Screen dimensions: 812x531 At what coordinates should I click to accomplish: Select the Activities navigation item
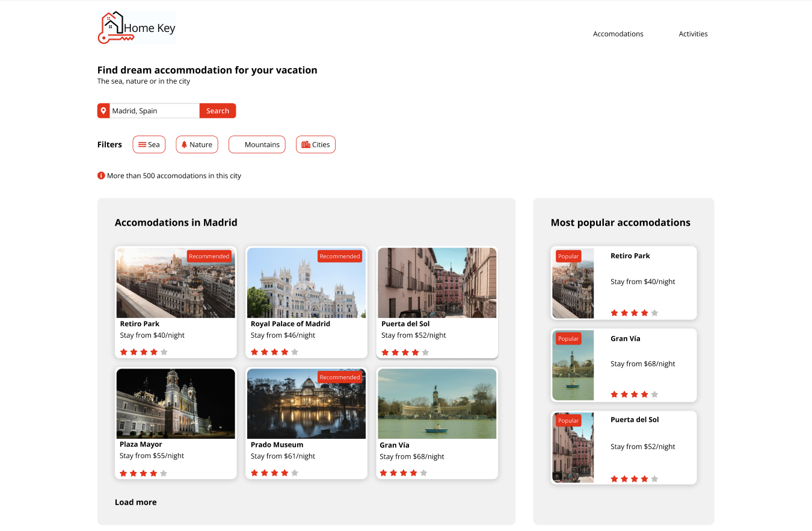[x=693, y=34]
